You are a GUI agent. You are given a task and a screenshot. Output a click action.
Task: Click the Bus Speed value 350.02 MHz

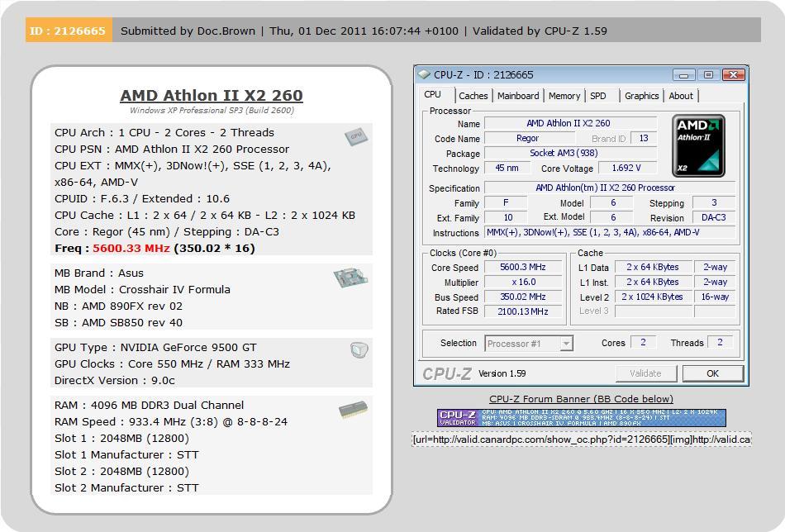pos(523,297)
